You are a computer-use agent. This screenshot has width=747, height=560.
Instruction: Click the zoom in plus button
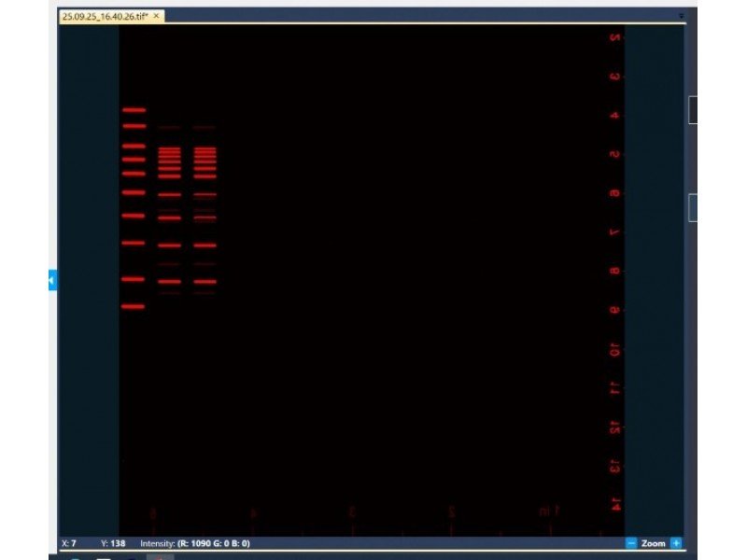(x=676, y=543)
